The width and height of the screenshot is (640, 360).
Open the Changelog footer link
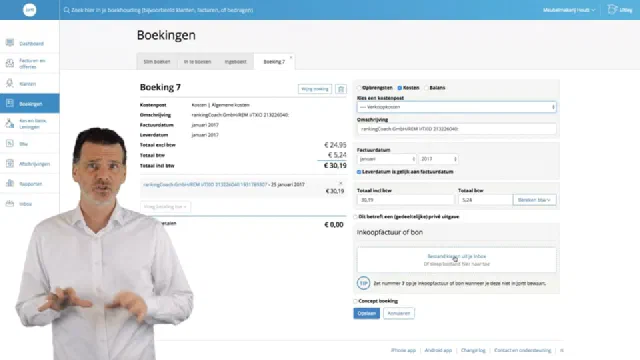click(x=473, y=350)
